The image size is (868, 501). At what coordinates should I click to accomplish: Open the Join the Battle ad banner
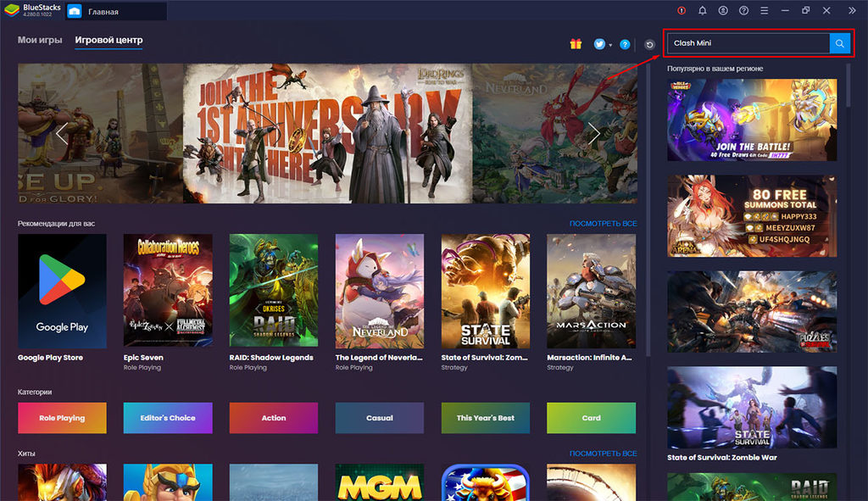[752, 120]
